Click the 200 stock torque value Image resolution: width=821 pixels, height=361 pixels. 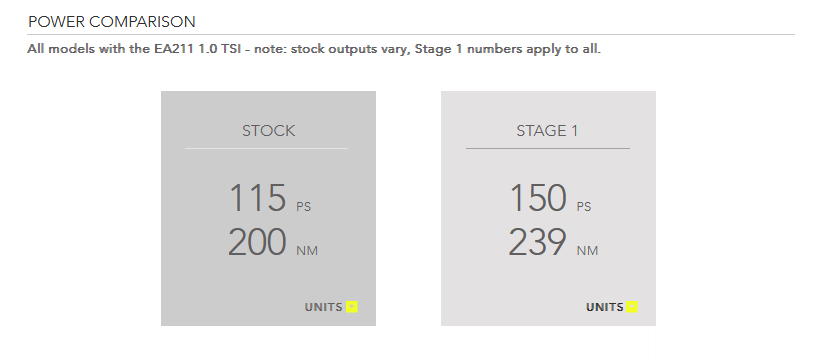257,242
